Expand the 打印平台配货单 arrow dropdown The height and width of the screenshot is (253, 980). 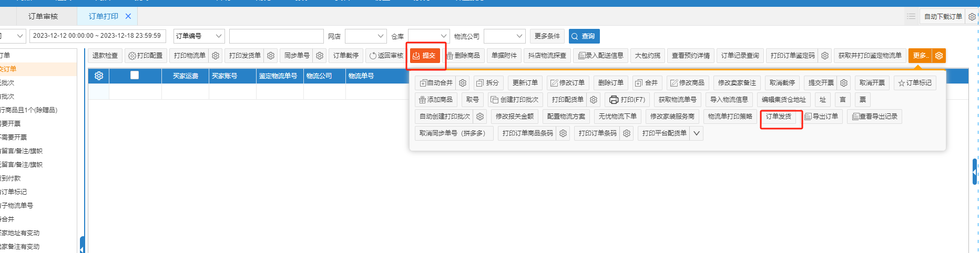697,133
